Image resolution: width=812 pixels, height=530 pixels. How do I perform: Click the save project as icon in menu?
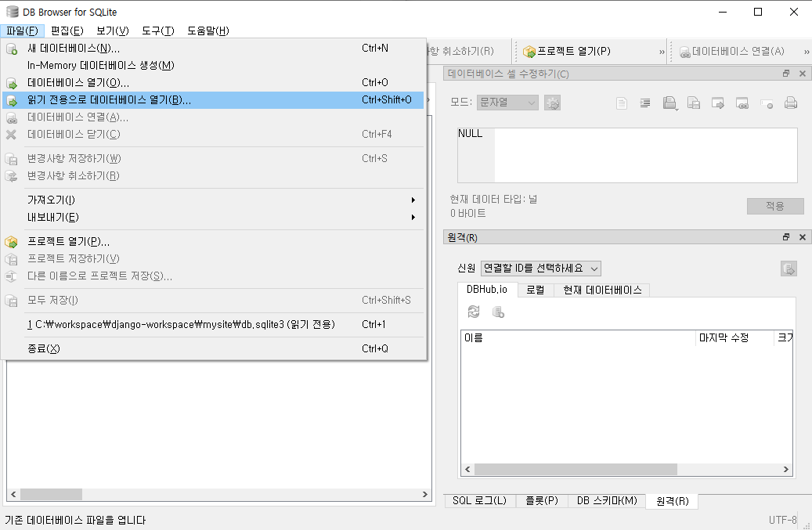pyautogui.click(x=12, y=276)
